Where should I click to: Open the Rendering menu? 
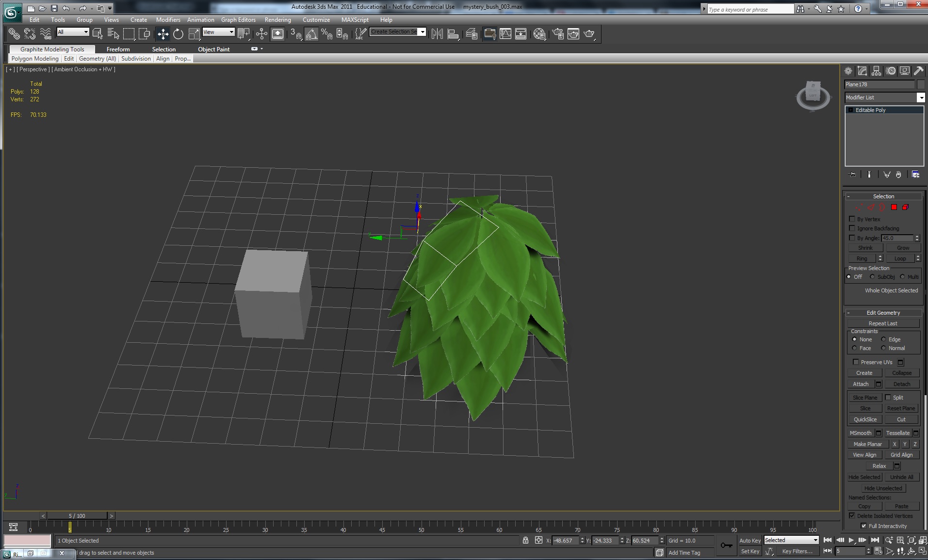277,20
